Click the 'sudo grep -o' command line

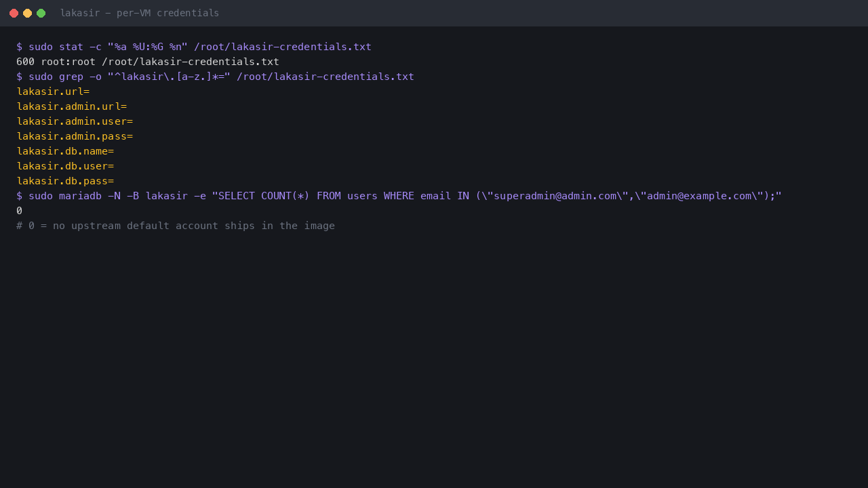(x=215, y=77)
